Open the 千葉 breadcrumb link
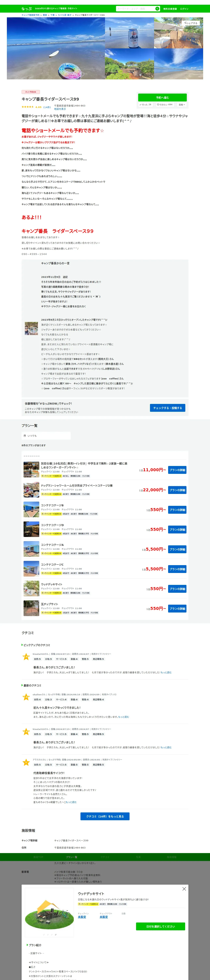The image size is (210, 980). click(x=53, y=15)
